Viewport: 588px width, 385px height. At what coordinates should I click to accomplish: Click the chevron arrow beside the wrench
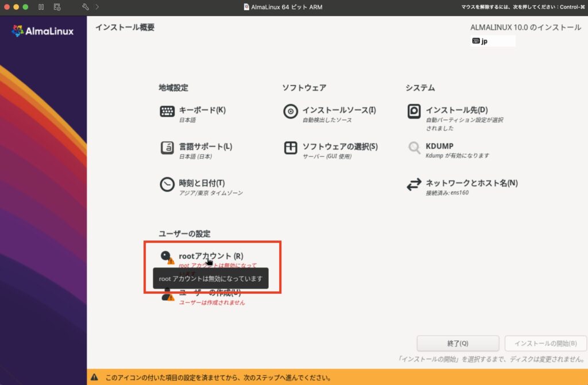point(98,7)
